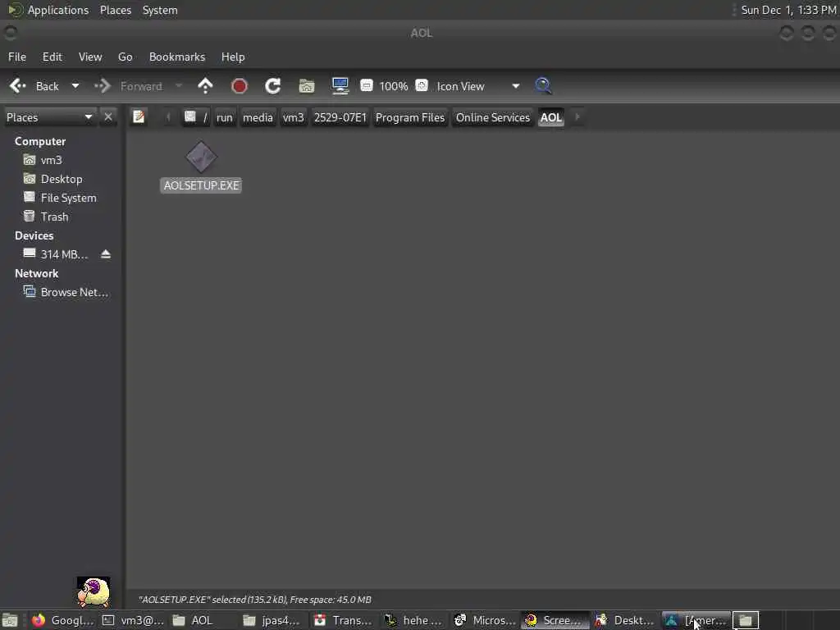The image size is (840, 630).
Task: Open the Go menu
Action: click(x=126, y=57)
